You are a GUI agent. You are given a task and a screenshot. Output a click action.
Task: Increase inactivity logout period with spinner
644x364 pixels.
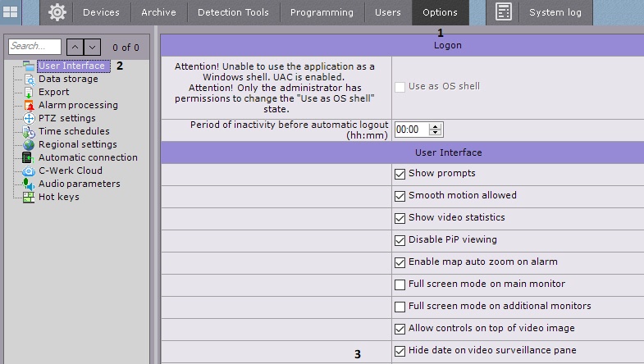pyautogui.click(x=436, y=126)
